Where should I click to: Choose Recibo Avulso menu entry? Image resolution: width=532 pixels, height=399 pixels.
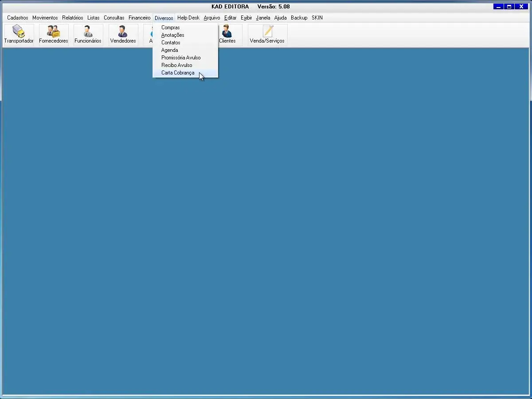click(x=177, y=65)
